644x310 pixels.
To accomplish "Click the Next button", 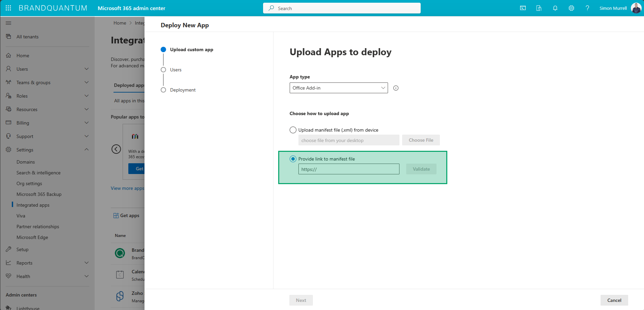I will coord(301,300).
